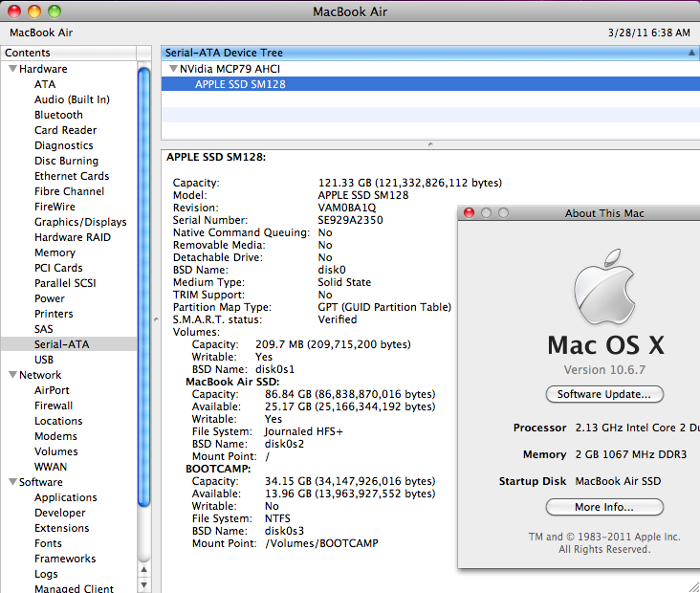Click the BOOTCAMP volume heading
The image size is (700, 593).
point(218,469)
